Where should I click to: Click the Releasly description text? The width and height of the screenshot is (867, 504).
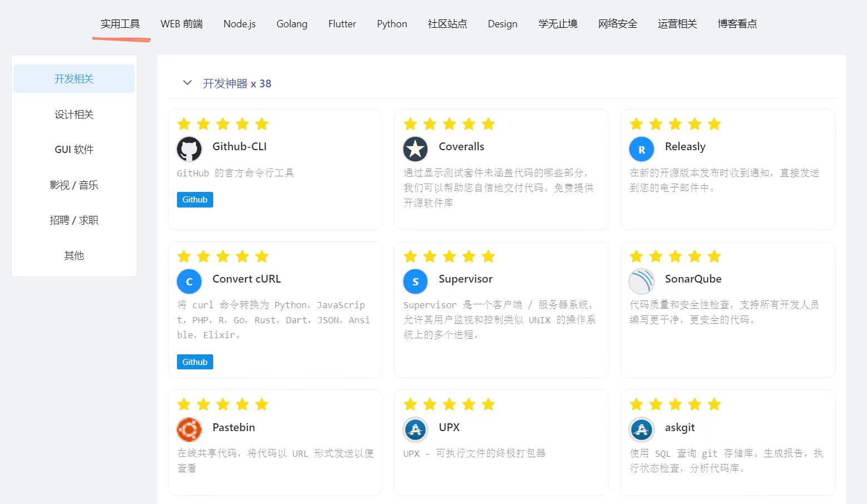coord(724,180)
